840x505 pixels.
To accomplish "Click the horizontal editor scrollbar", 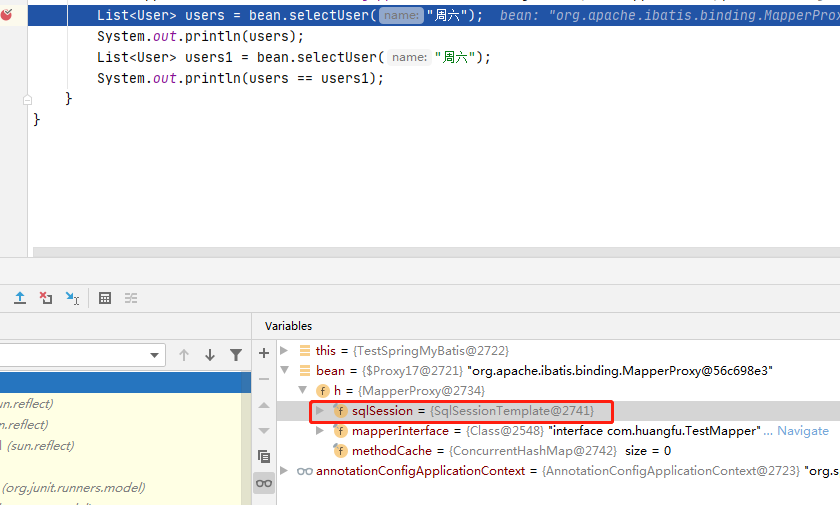I will [x=437, y=252].
